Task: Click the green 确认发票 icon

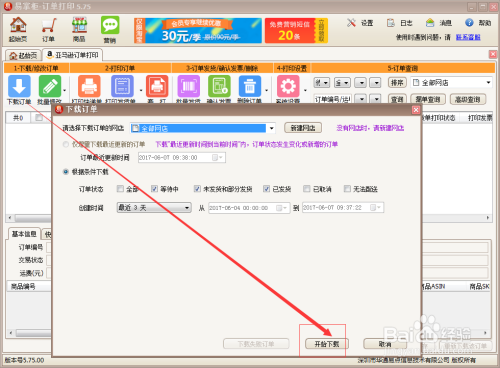Action: [x=219, y=86]
